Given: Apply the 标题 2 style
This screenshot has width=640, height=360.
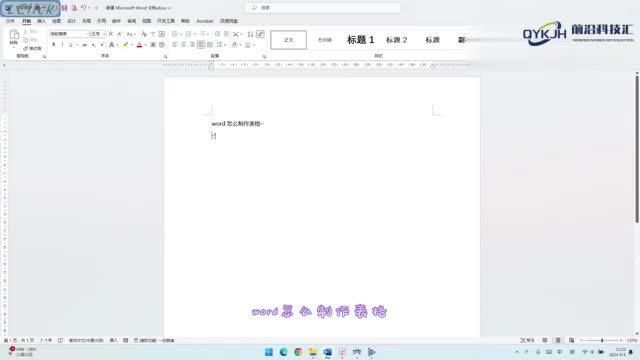Looking at the screenshot, I should pyautogui.click(x=396, y=40).
